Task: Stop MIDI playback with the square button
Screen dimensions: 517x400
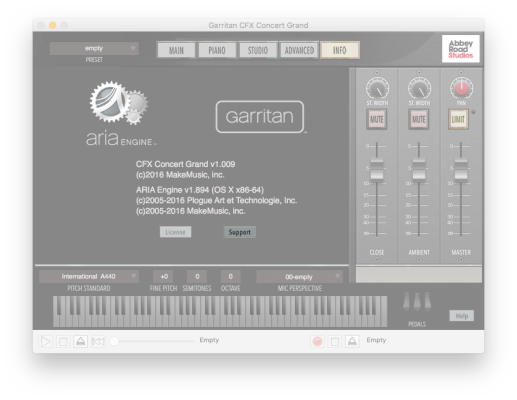Action: 63,341
